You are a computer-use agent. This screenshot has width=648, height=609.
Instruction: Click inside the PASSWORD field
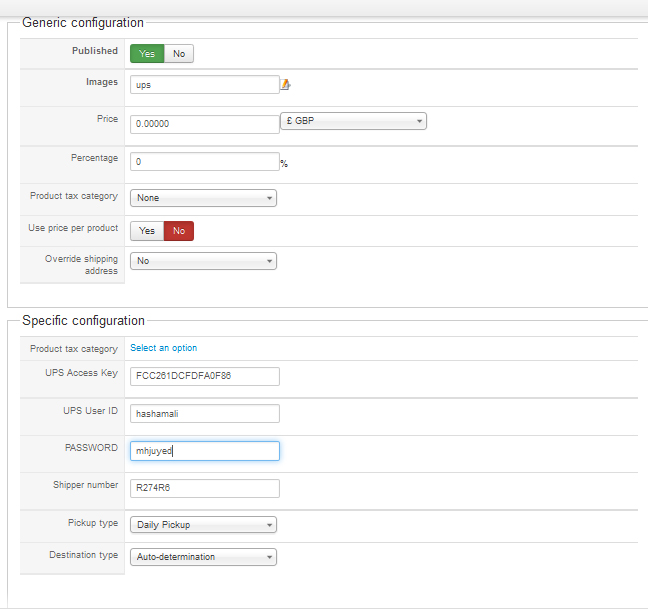(x=204, y=451)
